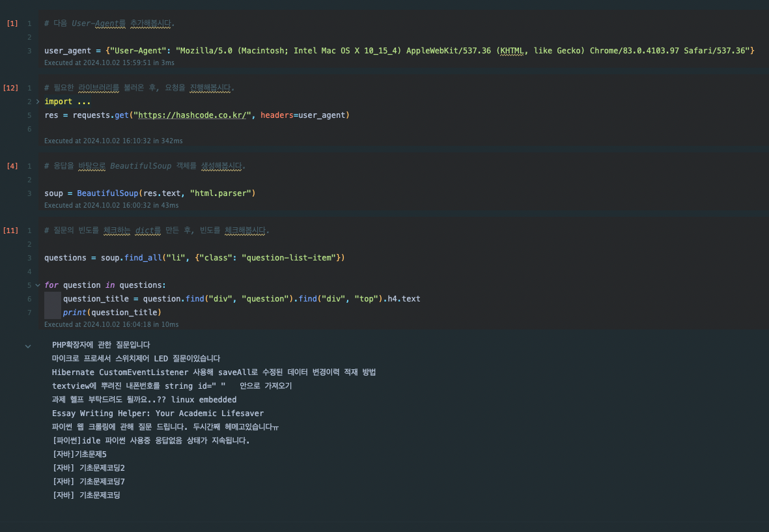Screen dimensions: 769x532
Task: Click the headers keyword argument
Action: [x=277, y=115]
